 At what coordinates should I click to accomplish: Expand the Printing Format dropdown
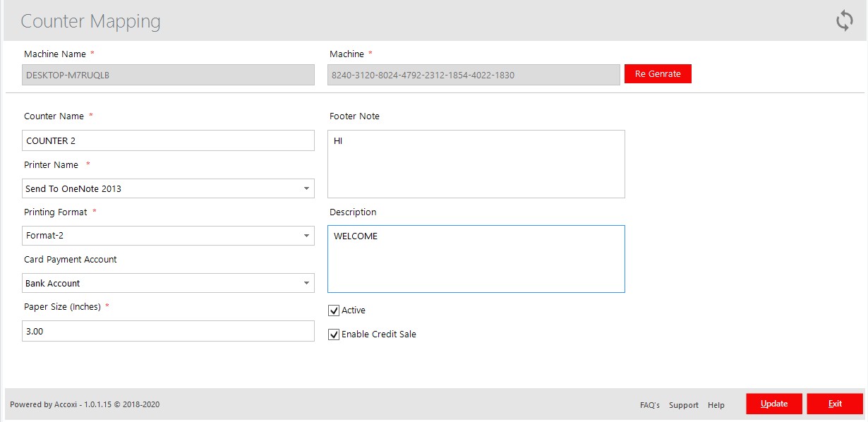tap(306, 236)
